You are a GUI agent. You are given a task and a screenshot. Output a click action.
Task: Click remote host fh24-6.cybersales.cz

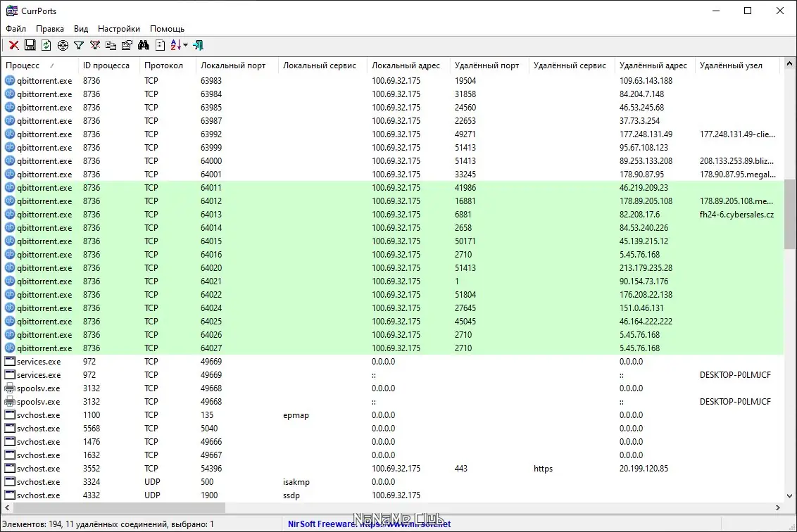click(736, 215)
